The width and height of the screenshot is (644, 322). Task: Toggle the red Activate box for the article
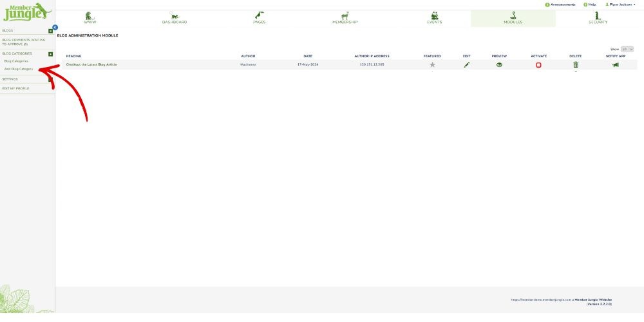tap(538, 65)
